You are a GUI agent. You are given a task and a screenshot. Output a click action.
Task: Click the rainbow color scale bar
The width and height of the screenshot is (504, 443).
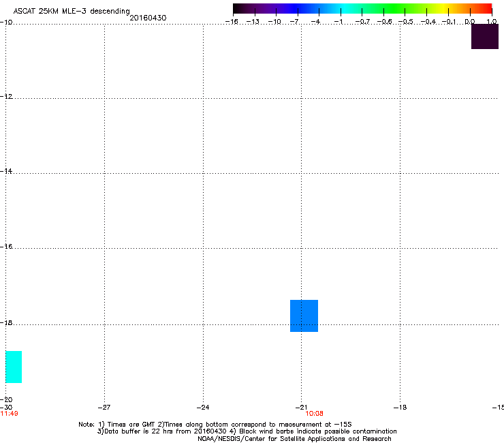[362, 9]
